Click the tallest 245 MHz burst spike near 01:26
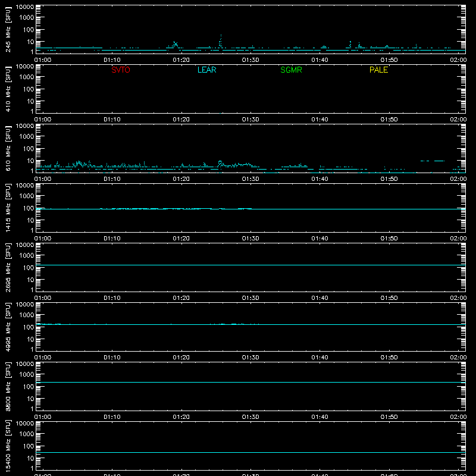 [x=221, y=41]
